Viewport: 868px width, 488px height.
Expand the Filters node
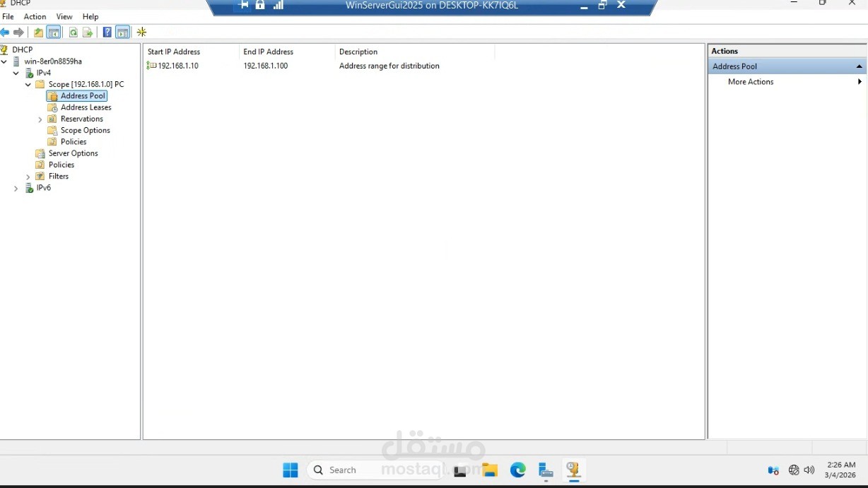tap(28, 177)
